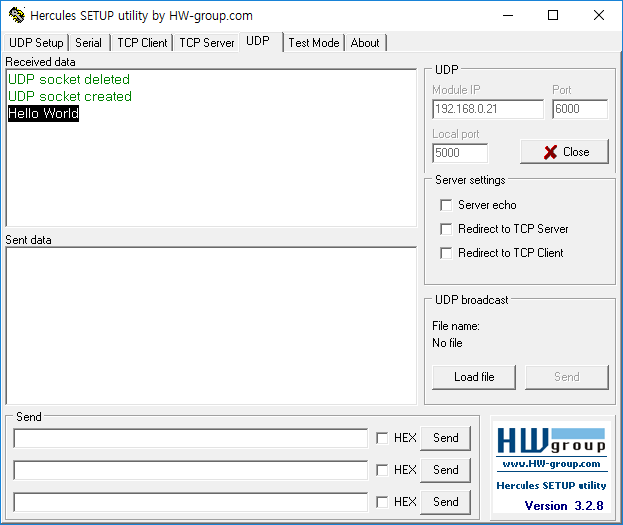Click the first Send text input field

click(x=191, y=438)
